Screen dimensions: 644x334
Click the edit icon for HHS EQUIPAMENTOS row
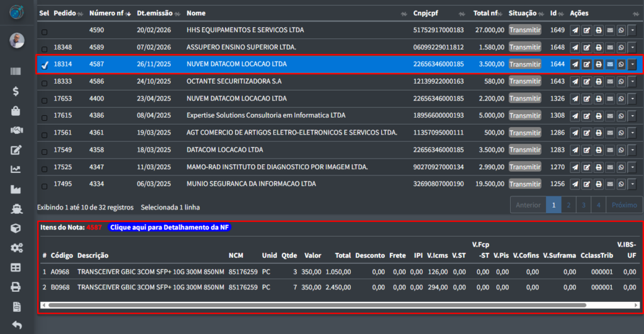pos(587,30)
